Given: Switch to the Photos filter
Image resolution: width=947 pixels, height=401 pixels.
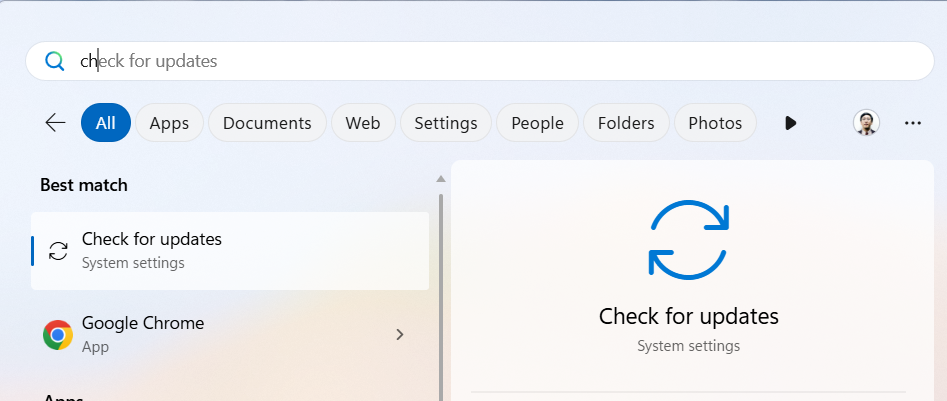Looking at the screenshot, I should pyautogui.click(x=715, y=123).
